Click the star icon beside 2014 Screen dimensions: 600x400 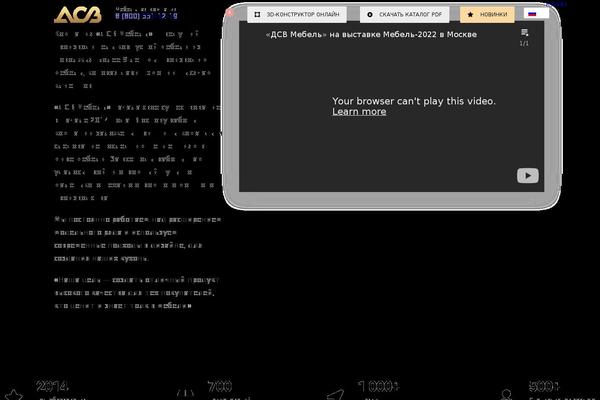[13, 395]
